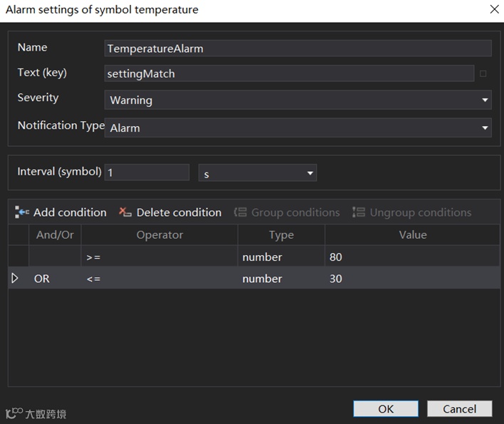Click the Delete condition icon
The width and height of the screenshot is (504, 424).
(x=125, y=212)
